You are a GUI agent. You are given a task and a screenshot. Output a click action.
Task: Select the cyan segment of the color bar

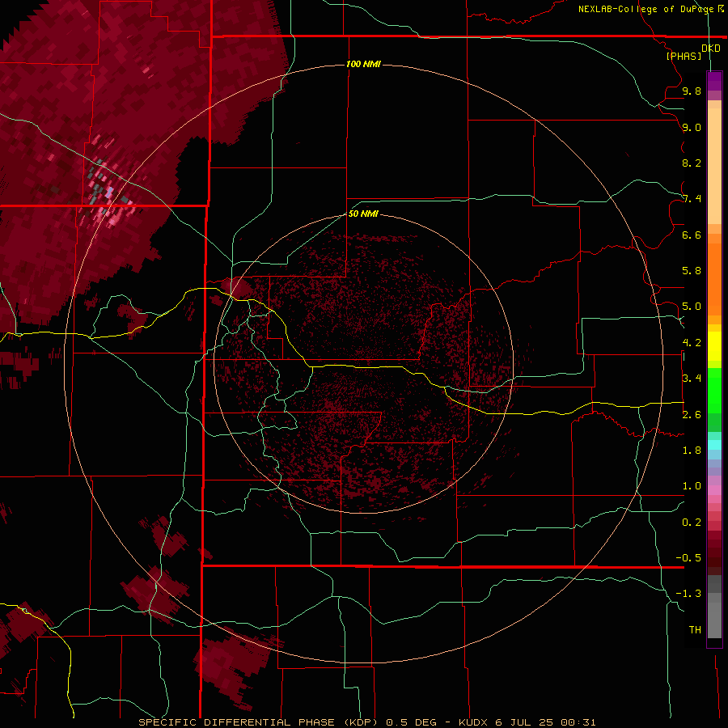tap(714, 445)
